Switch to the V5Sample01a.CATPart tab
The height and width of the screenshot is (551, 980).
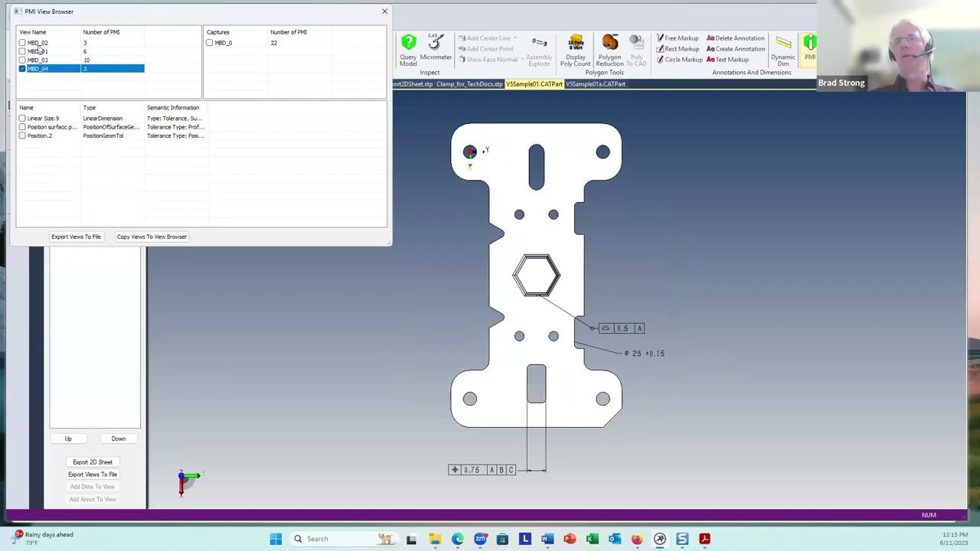coord(596,84)
